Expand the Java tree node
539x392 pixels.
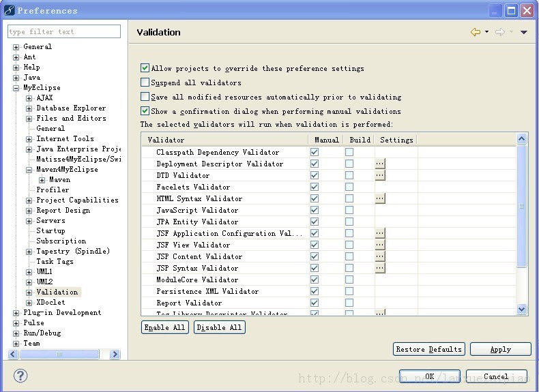click(x=16, y=78)
